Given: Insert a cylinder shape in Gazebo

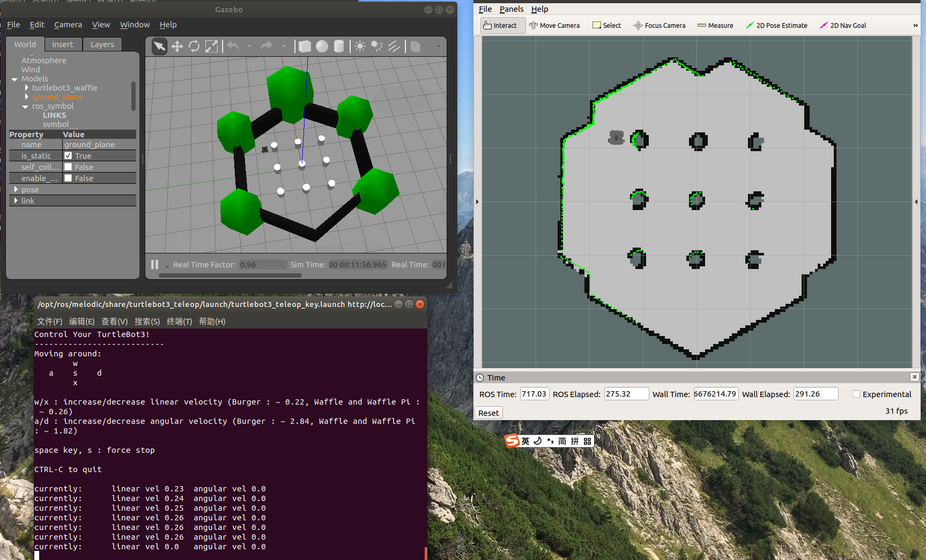Looking at the screenshot, I should coord(339,46).
